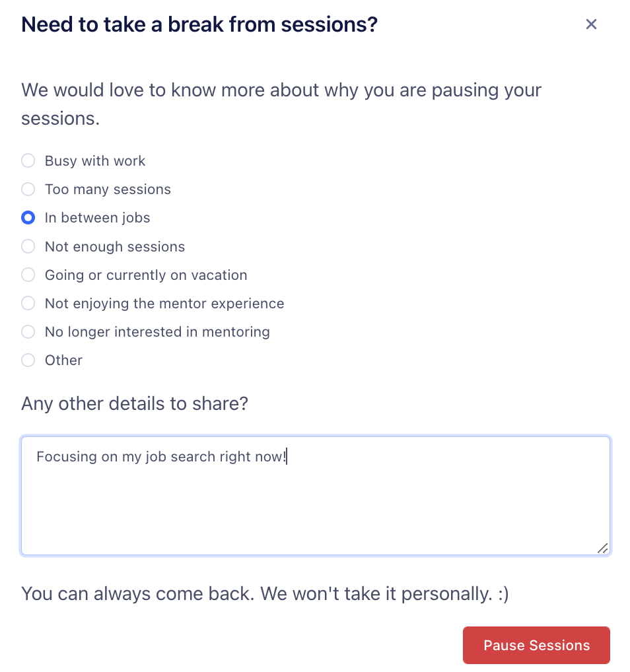Pick "No longer interested in mentoring"
630x672 pixels.
tap(28, 331)
